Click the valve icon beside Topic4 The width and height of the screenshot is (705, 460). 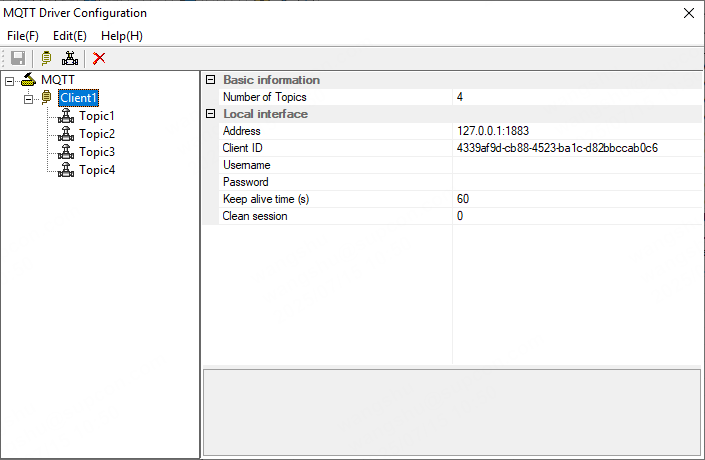(x=66, y=170)
